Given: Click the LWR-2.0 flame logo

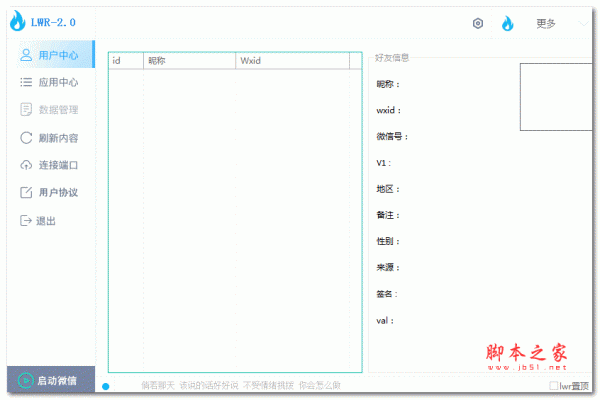Looking at the screenshot, I should (x=17, y=21).
